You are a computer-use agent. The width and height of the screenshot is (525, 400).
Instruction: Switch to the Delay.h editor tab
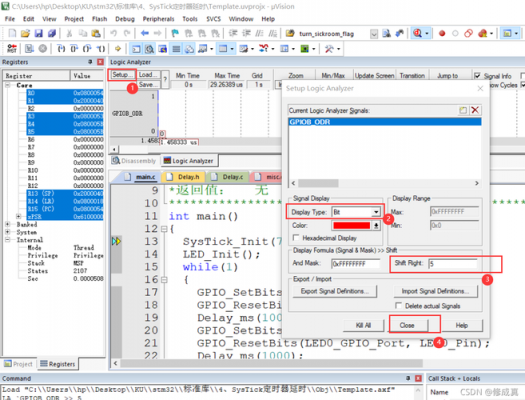(184, 177)
